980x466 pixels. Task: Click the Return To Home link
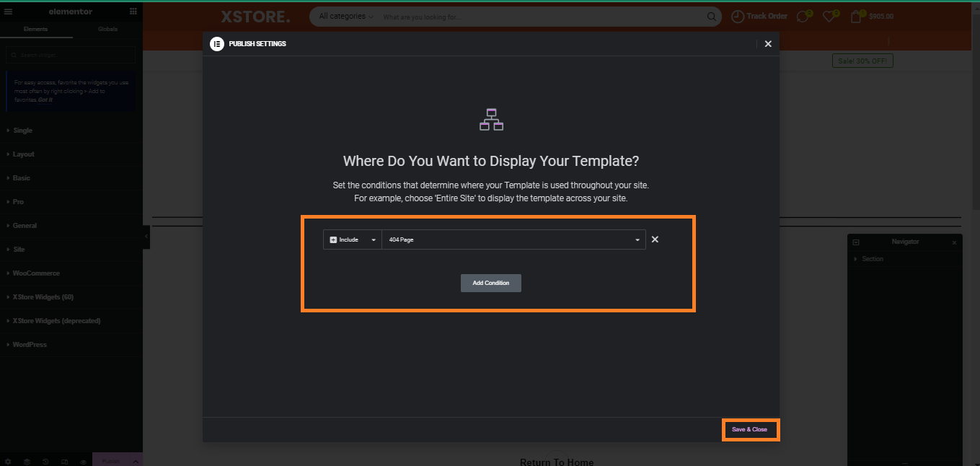557,462
